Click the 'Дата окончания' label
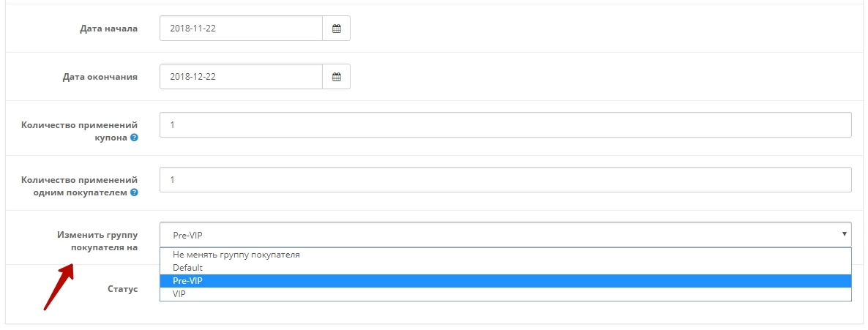 [100, 77]
